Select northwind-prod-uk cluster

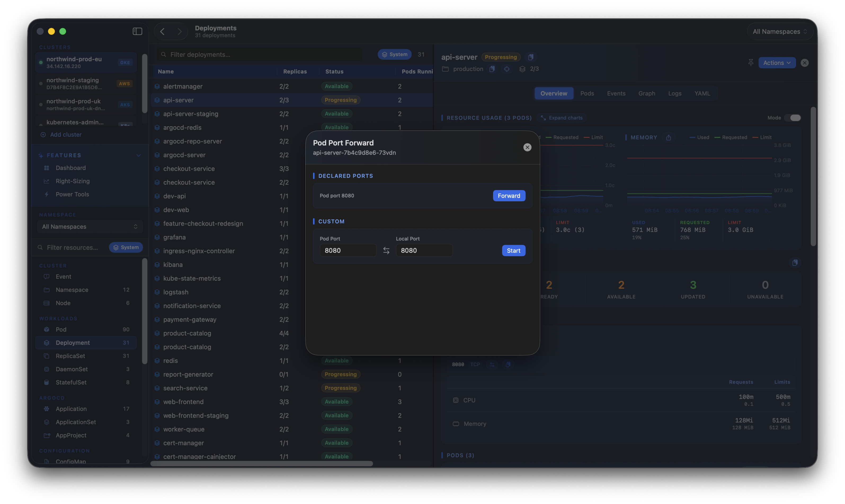(x=86, y=105)
